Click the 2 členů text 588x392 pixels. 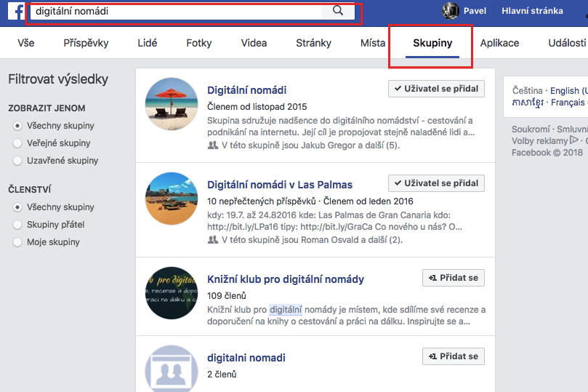[x=222, y=375]
